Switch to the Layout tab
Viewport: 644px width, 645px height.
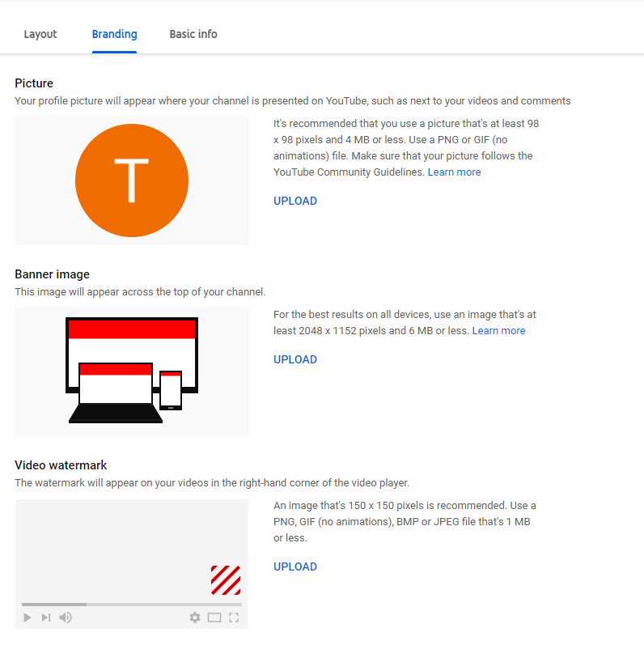tap(40, 34)
